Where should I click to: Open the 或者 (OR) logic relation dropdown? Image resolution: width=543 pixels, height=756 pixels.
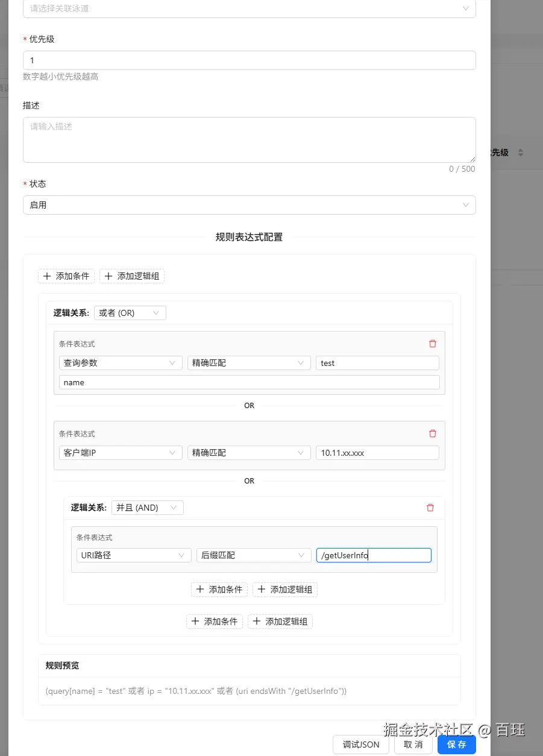pos(130,313)
